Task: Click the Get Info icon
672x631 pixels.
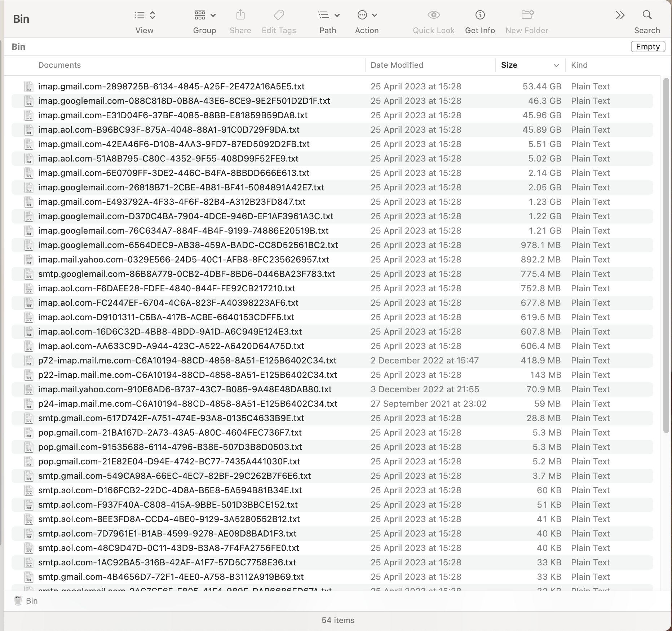Action: [480, 15]
